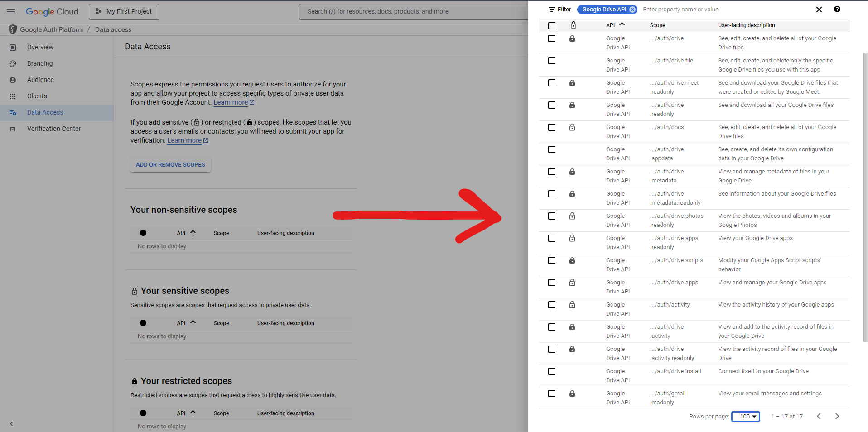Screen dimensions: 868x432
Task: Click lock icon for ../auth/docs scope
Action: tap(572, 128)
